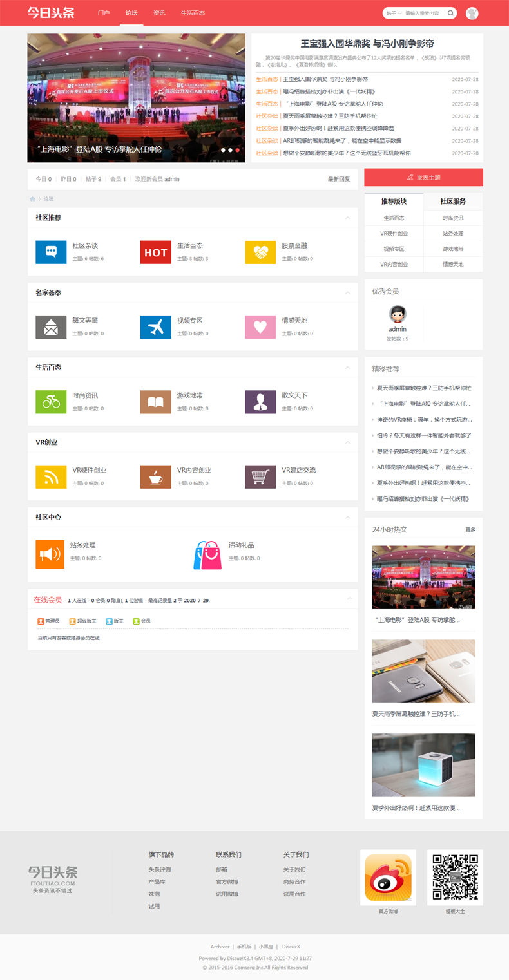509x980 pixels.
Task: Collapse the 在线会员 panel
Action: coord(350,598)
